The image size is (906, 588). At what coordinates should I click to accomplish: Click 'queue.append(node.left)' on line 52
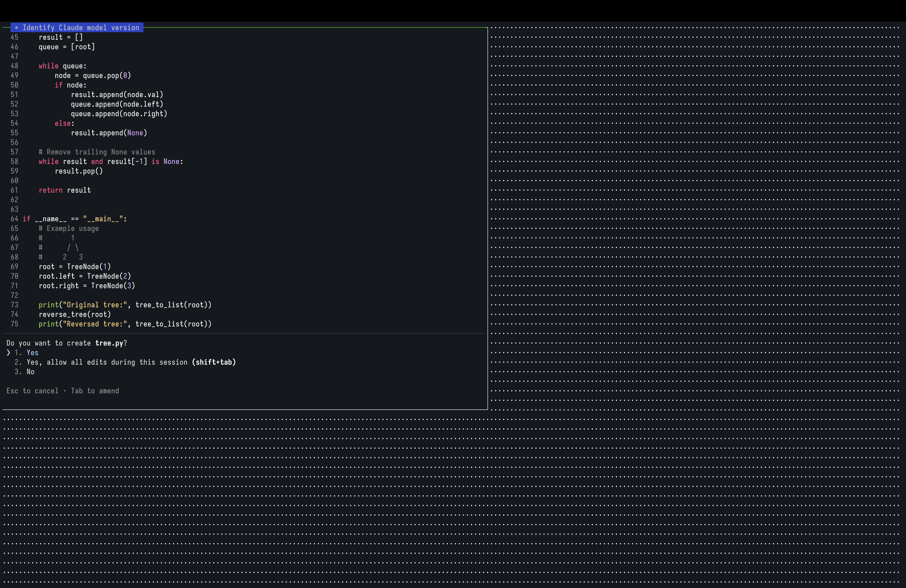117,104
